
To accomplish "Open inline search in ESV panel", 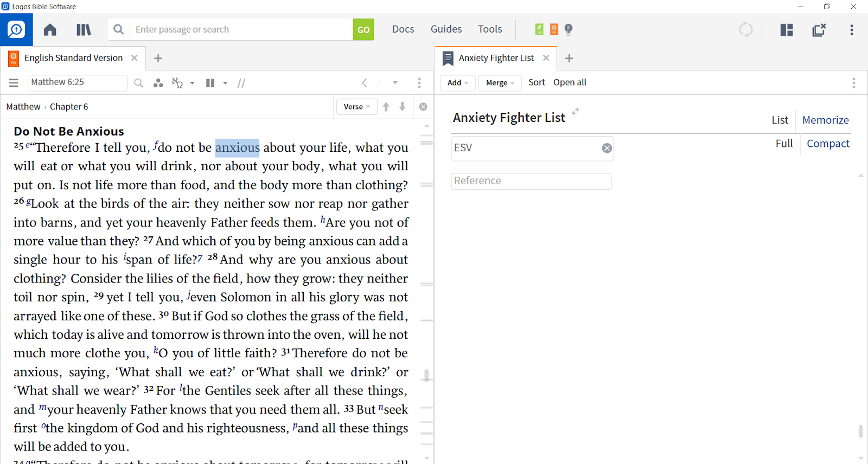I will (139, 83).
